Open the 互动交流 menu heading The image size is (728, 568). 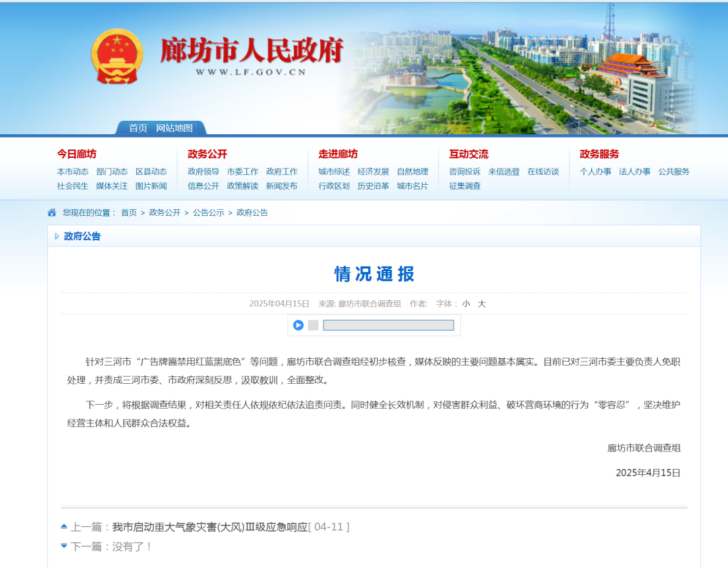pyautogui.click(x=468, y=154)
